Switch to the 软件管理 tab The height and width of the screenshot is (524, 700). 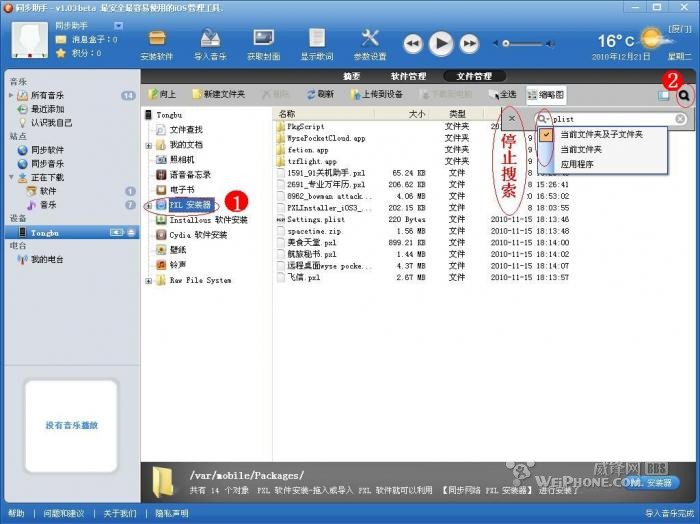[x=408, y=76]
